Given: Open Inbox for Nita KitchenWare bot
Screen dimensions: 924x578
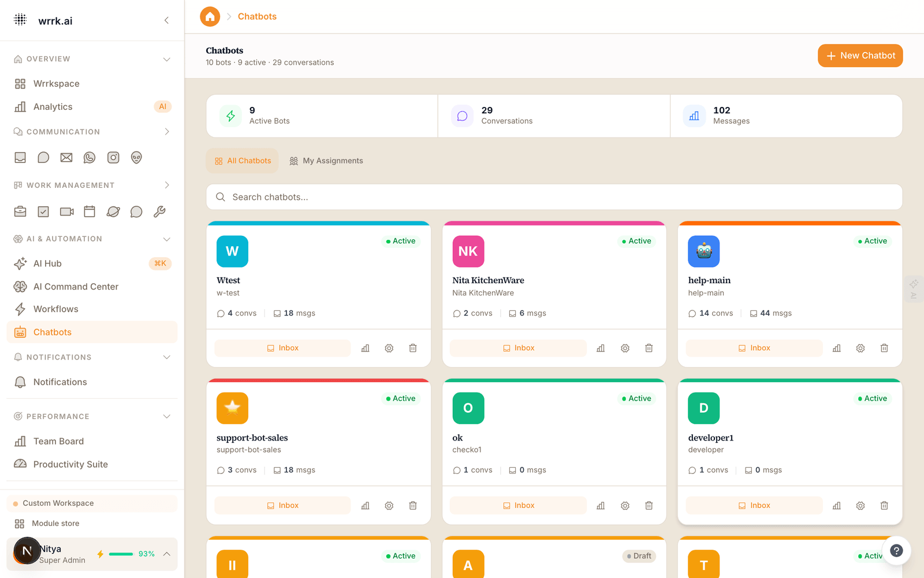Looking at the screenshot, I should tap(518, 348).
